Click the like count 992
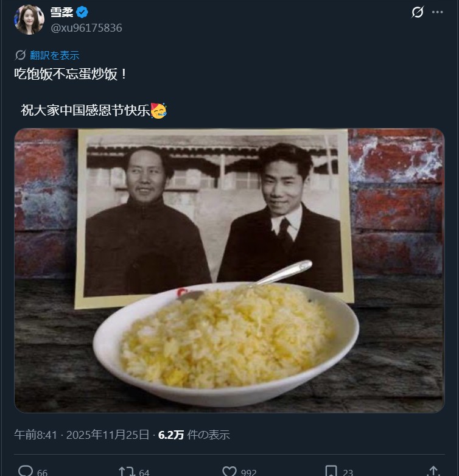Viewport: 459px width, 476px height. [x=248, y=472]
